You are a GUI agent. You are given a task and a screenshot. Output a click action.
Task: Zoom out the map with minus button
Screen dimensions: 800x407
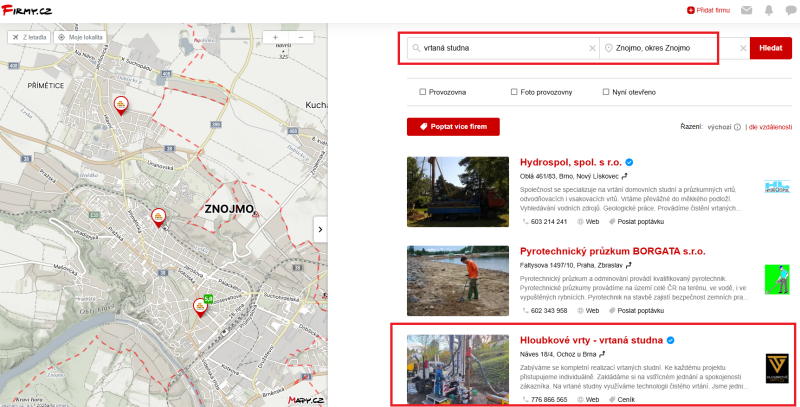pyautogui.click(x=301, y=37)
